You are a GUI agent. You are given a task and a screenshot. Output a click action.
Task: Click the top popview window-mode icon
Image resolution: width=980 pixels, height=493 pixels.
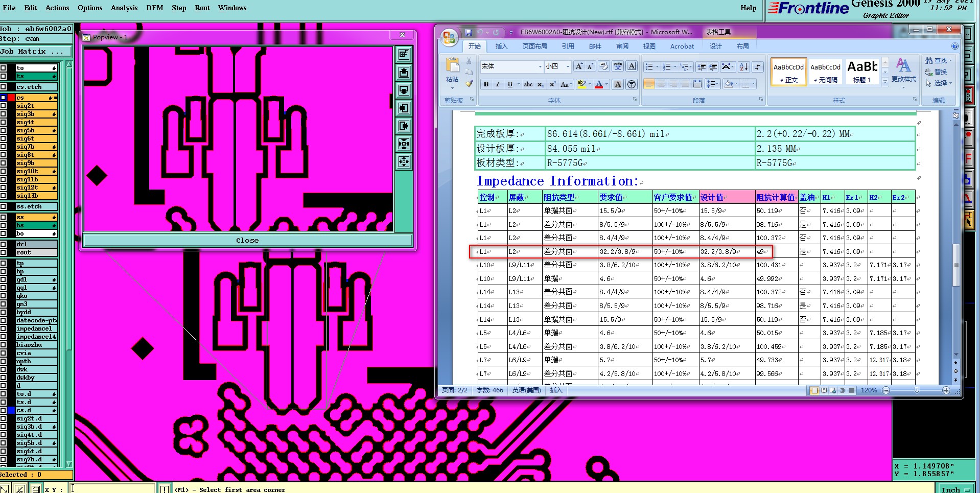click(404, 54)
